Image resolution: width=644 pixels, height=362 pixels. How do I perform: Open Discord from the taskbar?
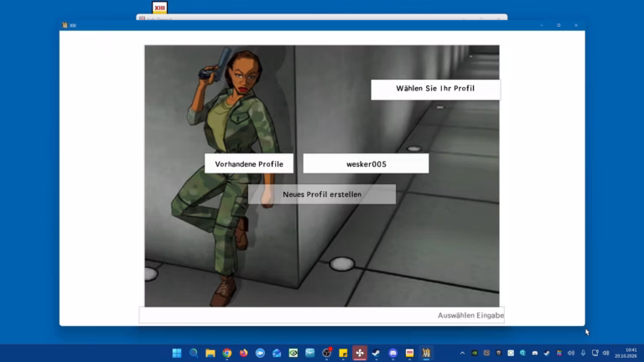[x=393, y=353]
